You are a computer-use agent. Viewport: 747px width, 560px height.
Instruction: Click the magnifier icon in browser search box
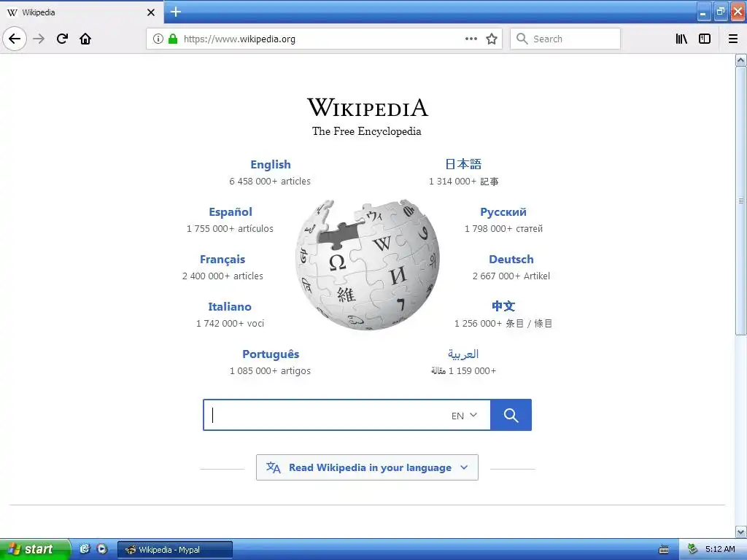pyautogui.click(x=522, y=39)
